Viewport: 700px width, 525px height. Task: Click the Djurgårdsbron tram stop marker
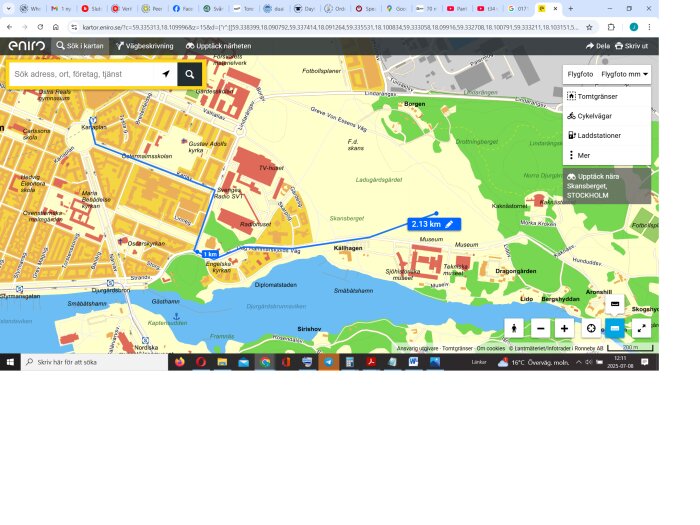click(x=110, y=283)
